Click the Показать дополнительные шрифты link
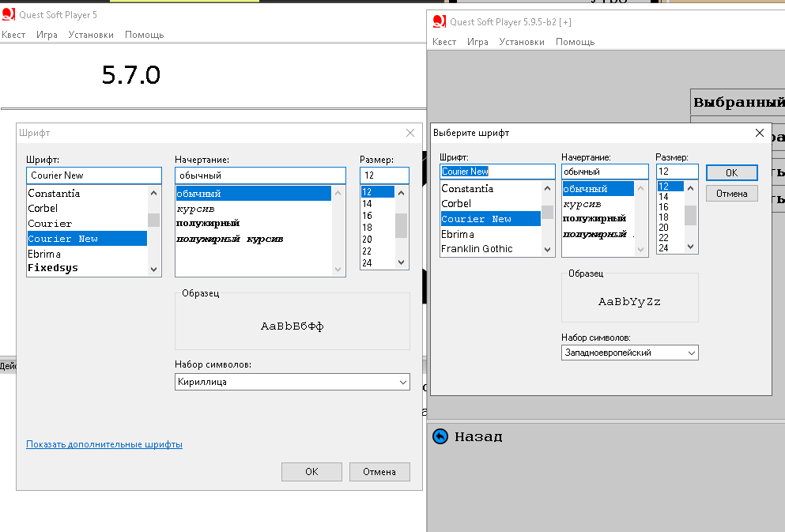This screenshot has height=532, width=785. [104, 444]
